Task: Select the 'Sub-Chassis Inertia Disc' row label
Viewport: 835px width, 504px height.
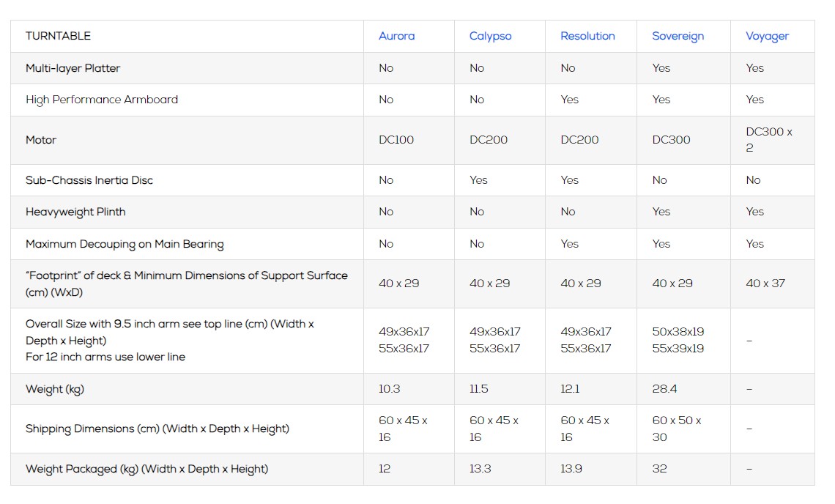Action: (x=89, y=180)
